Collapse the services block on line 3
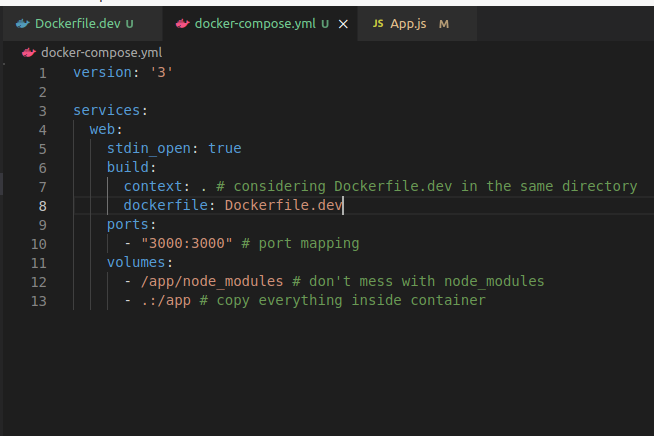Viewport: 654px width, 436px height. pyautogui.click(x=63, y=111)
